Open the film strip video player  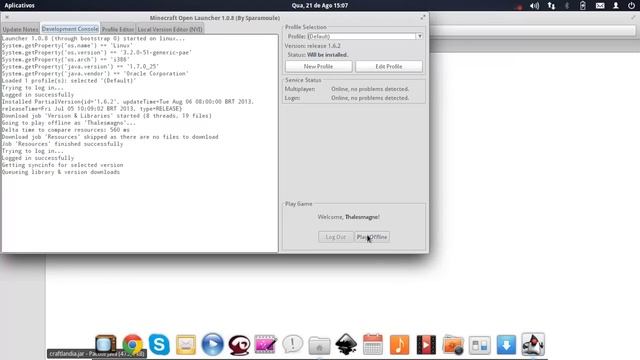pyautogui.click(x=426, y=344)
